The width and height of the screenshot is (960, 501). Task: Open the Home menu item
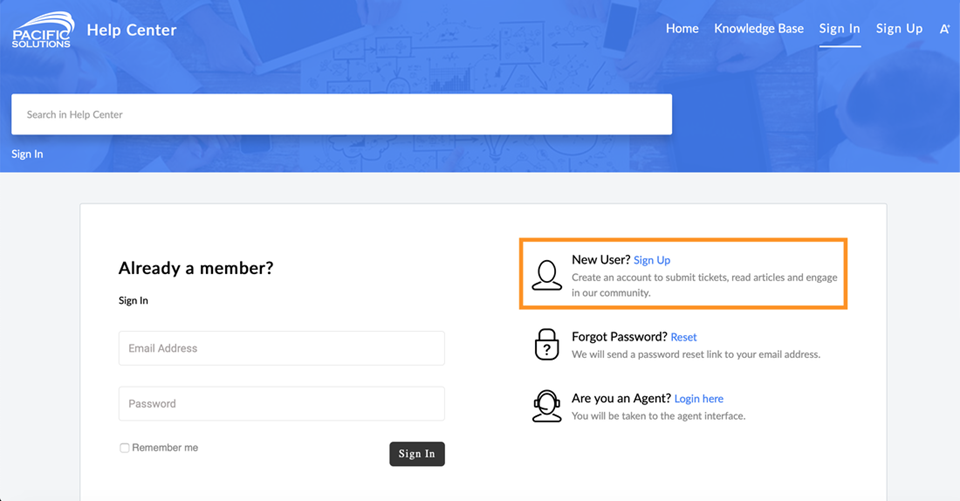(682, 29)
